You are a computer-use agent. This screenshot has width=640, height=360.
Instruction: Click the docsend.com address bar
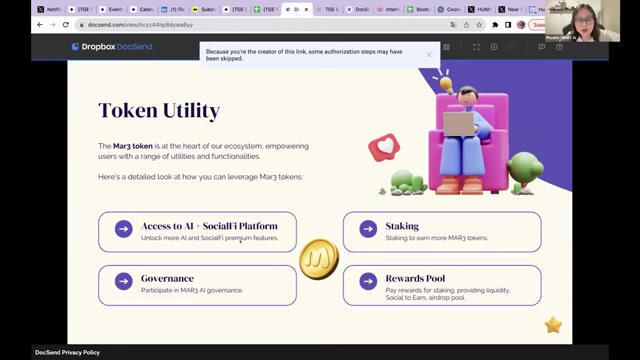point(261,25)
